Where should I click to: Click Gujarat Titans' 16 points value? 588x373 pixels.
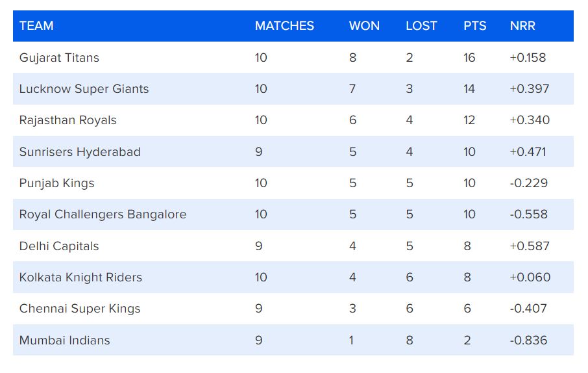pos(469,58)
